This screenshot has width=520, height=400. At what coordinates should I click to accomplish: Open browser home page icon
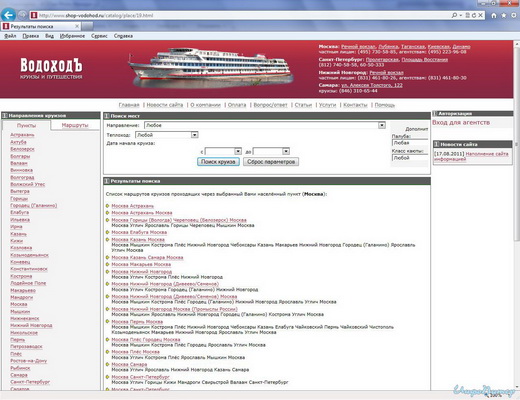tap(494, 15)
